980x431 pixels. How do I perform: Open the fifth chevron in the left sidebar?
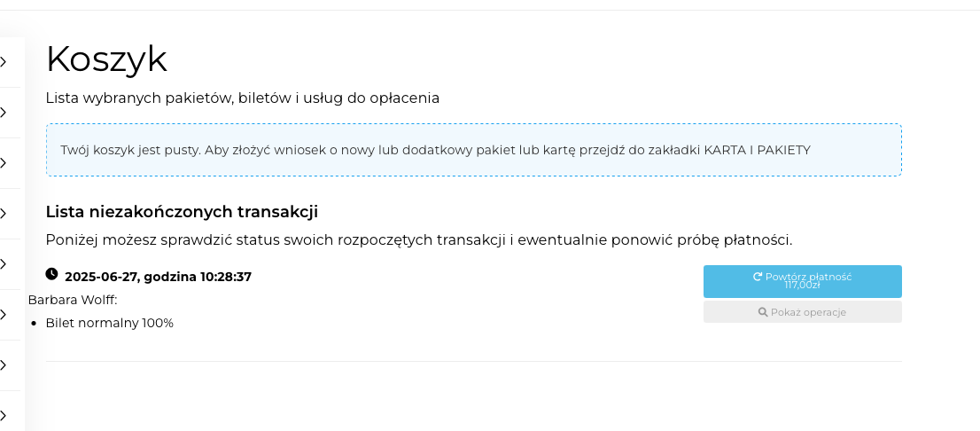pos(4,264)
